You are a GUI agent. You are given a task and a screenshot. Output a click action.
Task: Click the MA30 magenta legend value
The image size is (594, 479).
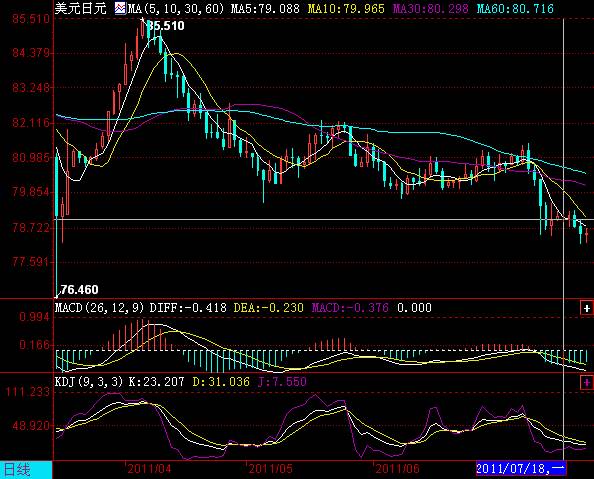click(x=431, y=8)
